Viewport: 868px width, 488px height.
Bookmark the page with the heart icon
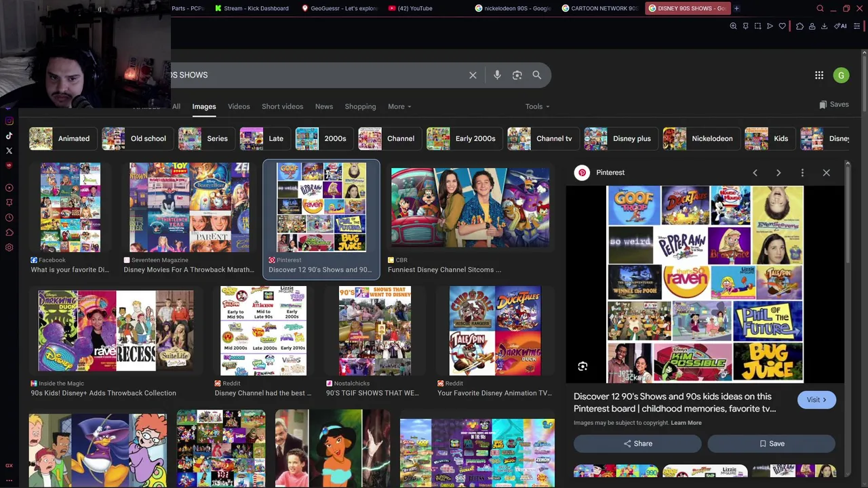coord(782,26)
